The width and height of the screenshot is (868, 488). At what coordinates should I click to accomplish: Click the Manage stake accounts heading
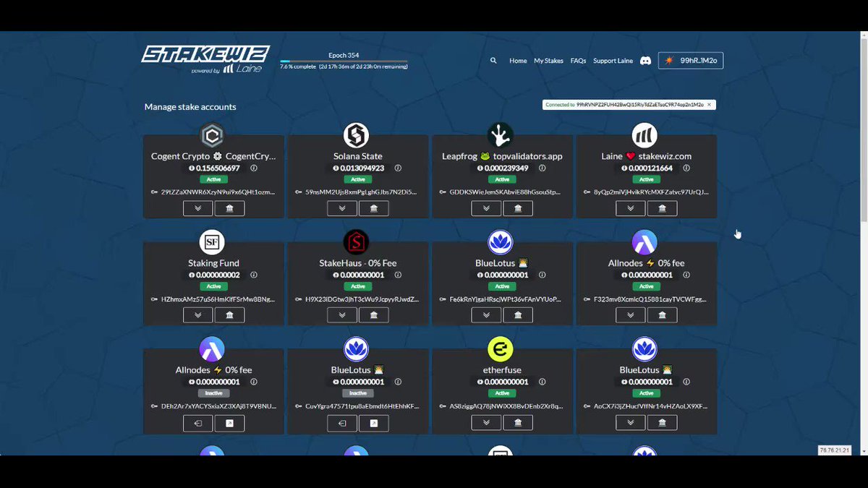[190, 106]
